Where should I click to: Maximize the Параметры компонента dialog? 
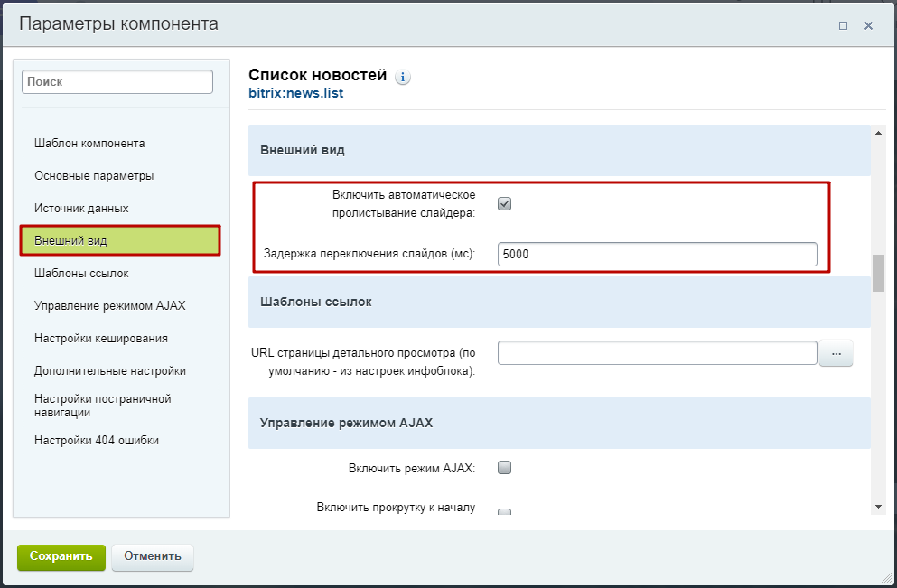pos(843,26)
